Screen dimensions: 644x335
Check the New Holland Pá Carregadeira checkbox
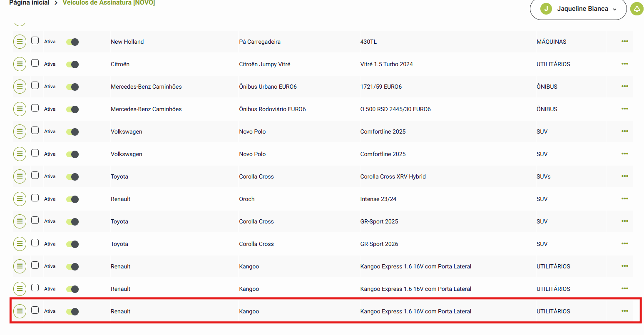(35, 41)
